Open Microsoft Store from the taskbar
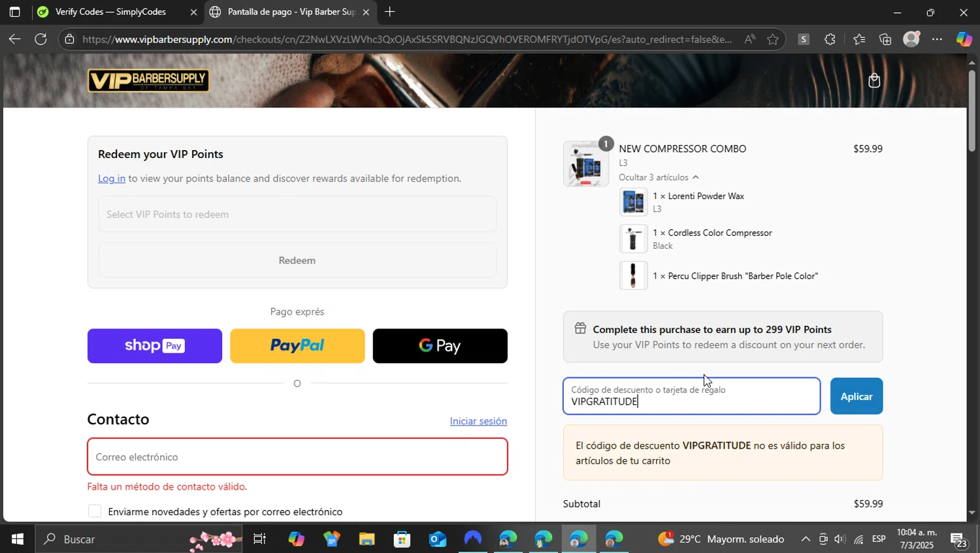The height and width of the screenshot is (553, 980). pos(402,539)
